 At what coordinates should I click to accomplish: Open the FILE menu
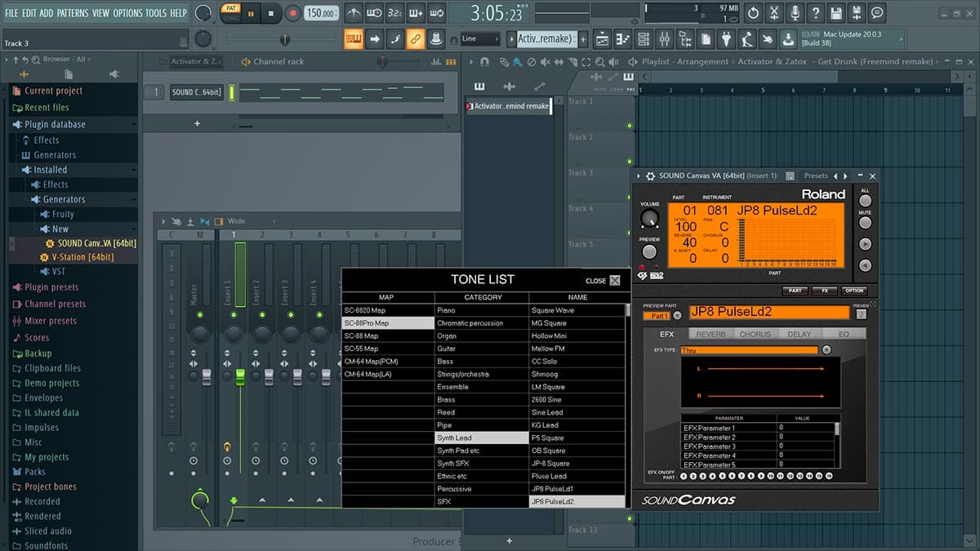pos(11,13)
